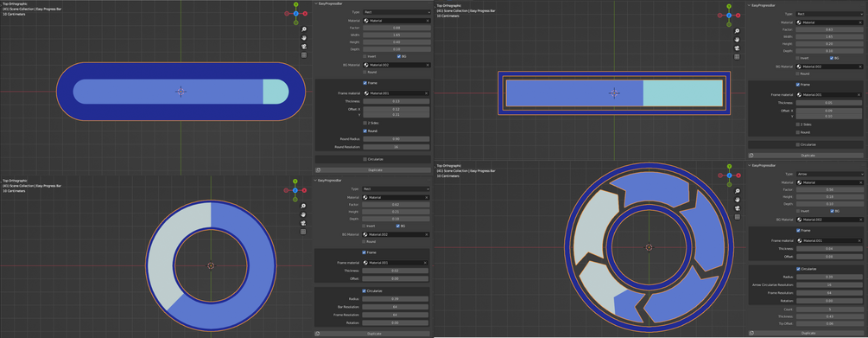Image resolution: width=868 pixels, height=338 pixels.
Task: Enable Circularize in the Factor 0.84 panel
Action: [x=364, y=159]
